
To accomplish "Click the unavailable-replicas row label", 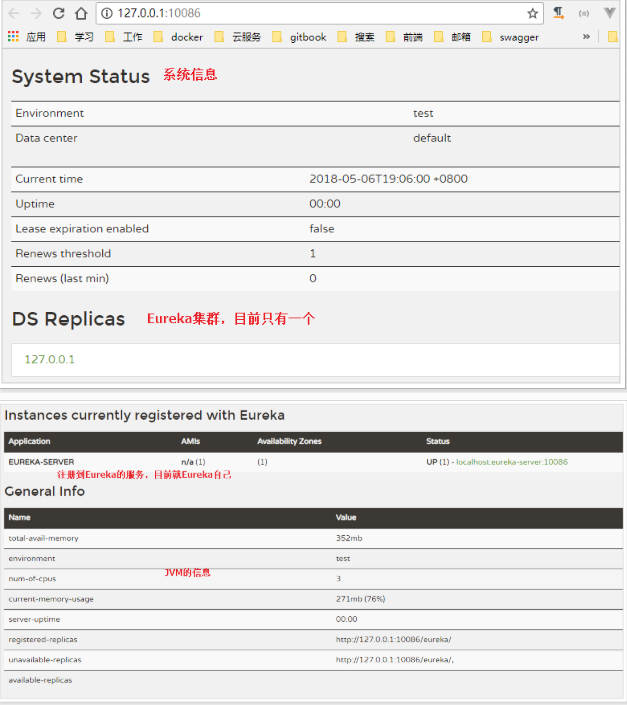I will point(45,660).
